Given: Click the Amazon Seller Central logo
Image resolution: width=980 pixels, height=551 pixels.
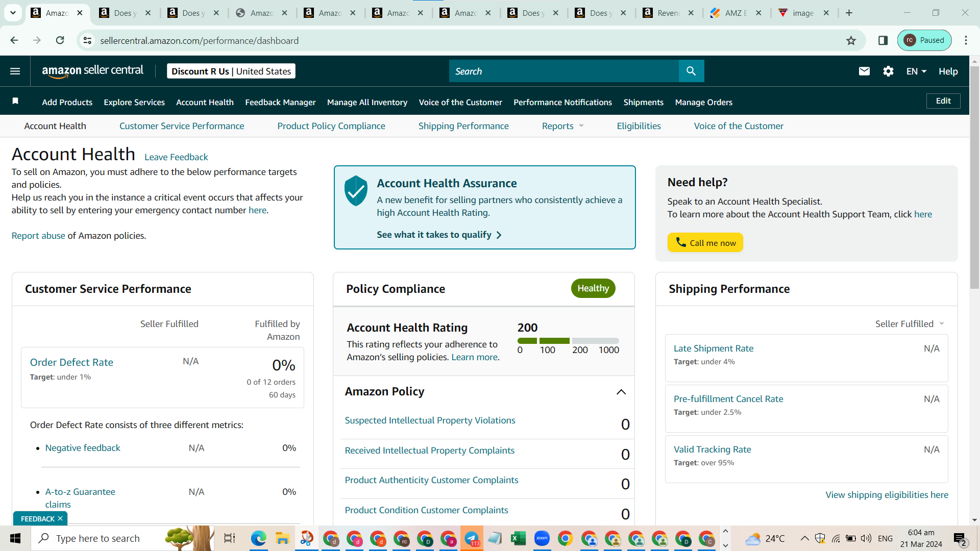Looking at the screenshot, I should [92, 71].
